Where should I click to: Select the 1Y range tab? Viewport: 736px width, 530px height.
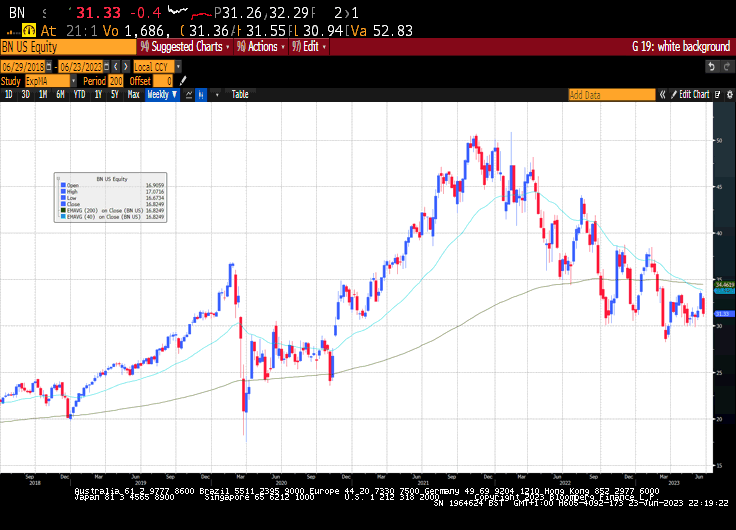coord(98,94)
